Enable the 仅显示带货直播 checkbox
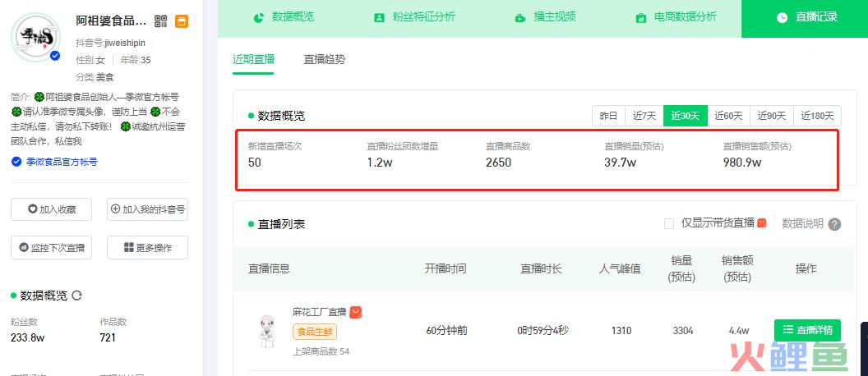 [669, 223]
